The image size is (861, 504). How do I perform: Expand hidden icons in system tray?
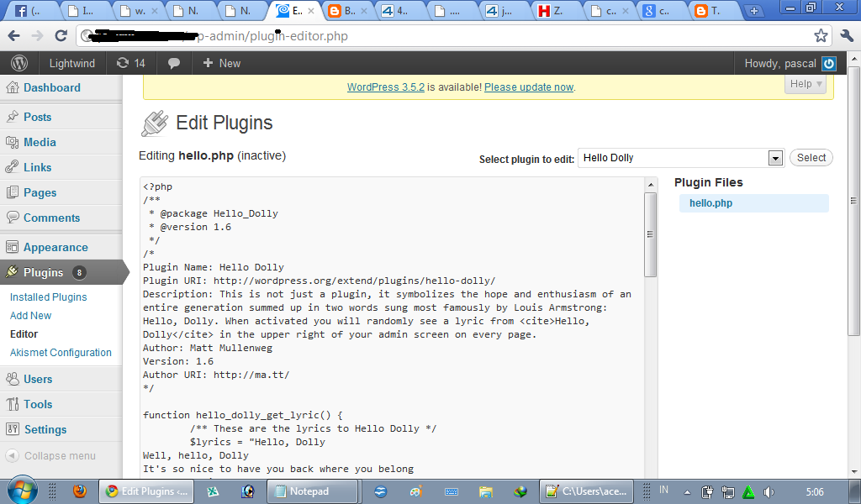tap(685, 491)
